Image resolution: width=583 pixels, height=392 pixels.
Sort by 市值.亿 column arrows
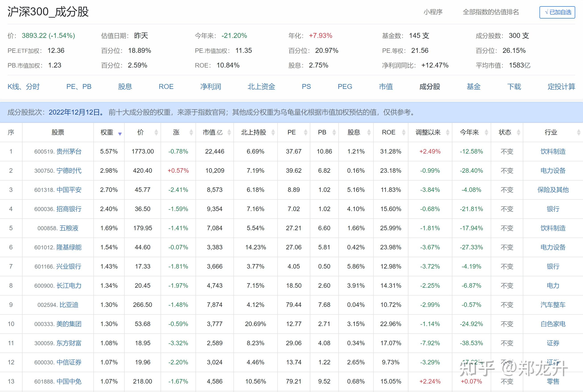(229, 132)
